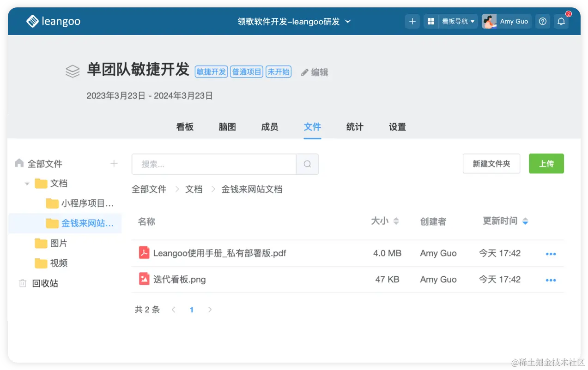
Task: Open the notifications bell icon
Action: tap(561, 21)
